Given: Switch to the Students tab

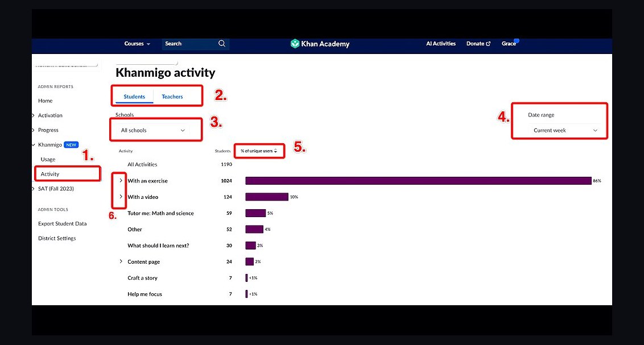Looking at the screenshot, I should tap(134, 97).
